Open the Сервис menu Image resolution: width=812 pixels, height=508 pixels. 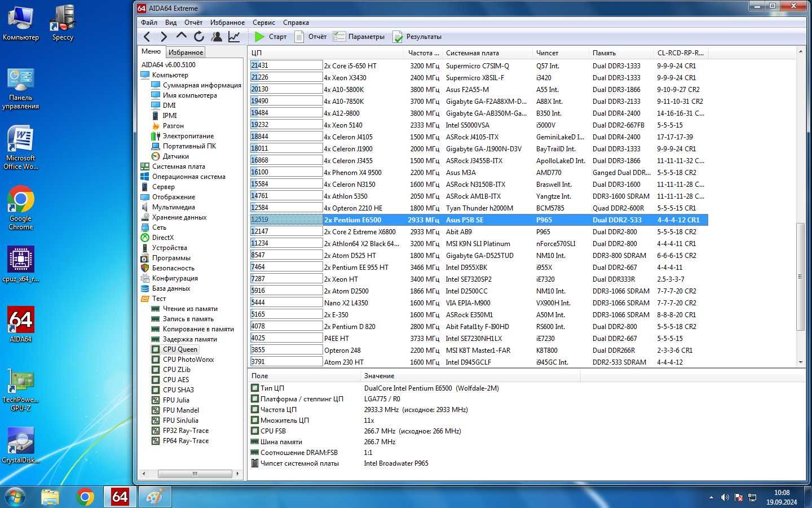click(x=264, y=23)
